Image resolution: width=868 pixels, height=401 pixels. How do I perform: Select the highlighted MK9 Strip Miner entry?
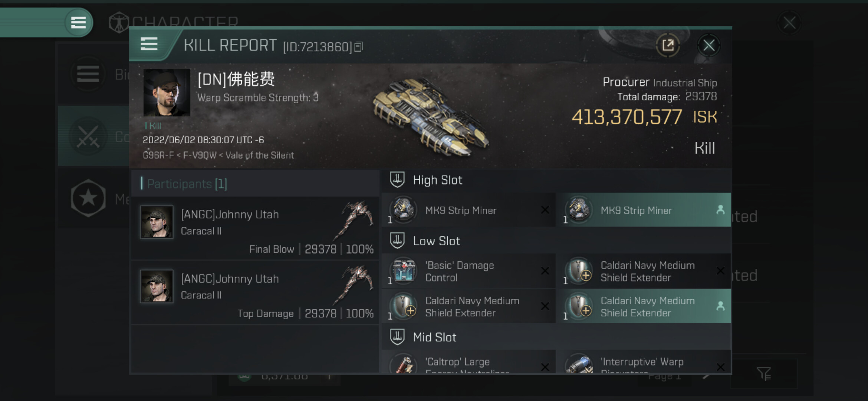click(x=645, y=210)
